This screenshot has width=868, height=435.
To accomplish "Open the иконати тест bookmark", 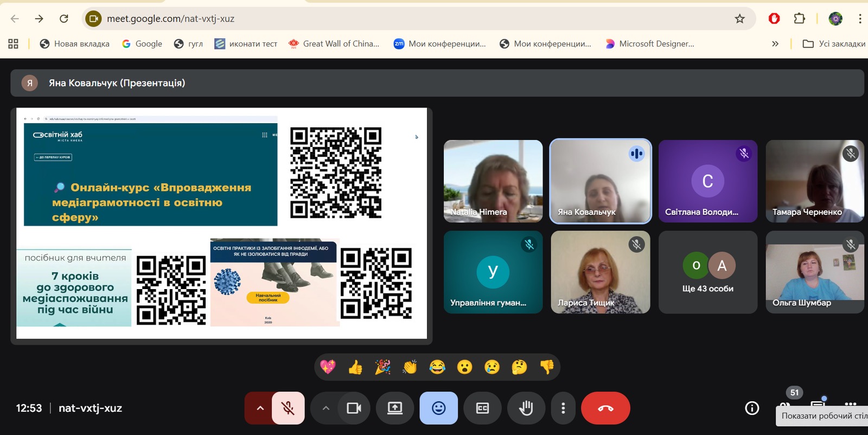I will click(246, 44).
